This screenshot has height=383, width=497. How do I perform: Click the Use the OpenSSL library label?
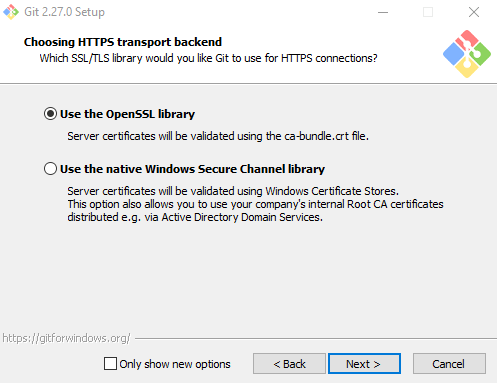click(x=127, y=114)
